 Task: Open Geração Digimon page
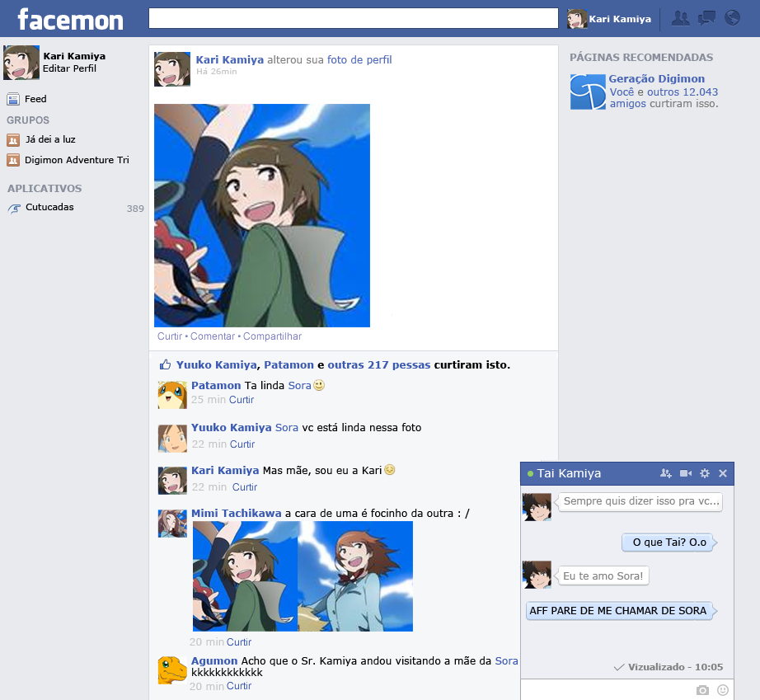[x=656, y=78]
